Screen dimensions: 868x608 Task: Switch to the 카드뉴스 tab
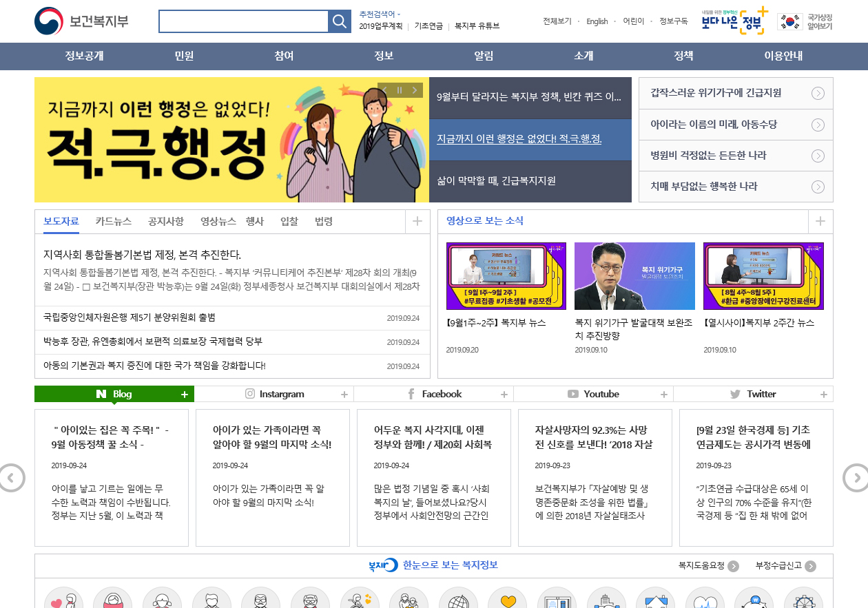coord(113,221)
